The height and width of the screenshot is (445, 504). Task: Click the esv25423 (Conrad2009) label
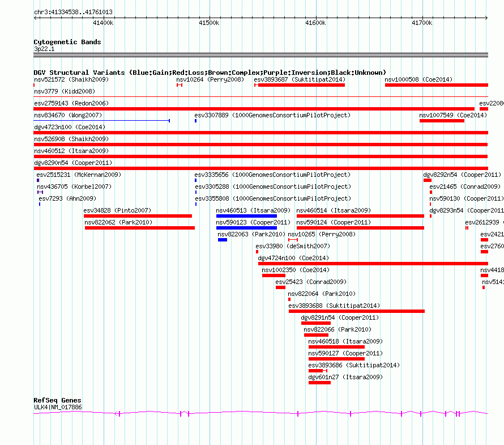click(x=311, y=282)
